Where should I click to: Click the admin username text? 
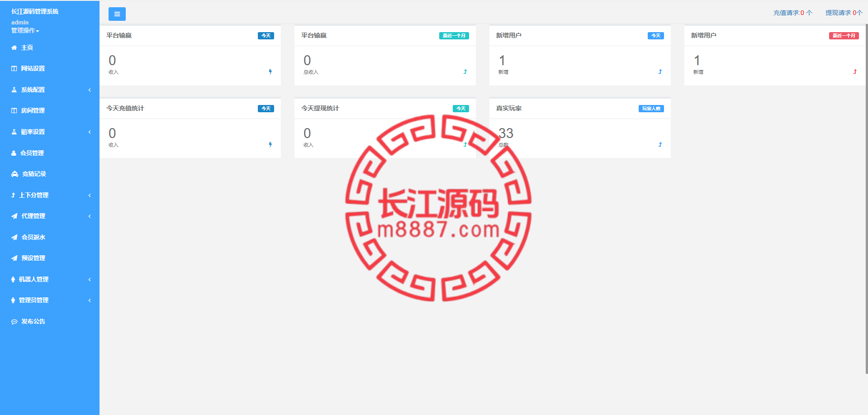(x=20, y=22)
